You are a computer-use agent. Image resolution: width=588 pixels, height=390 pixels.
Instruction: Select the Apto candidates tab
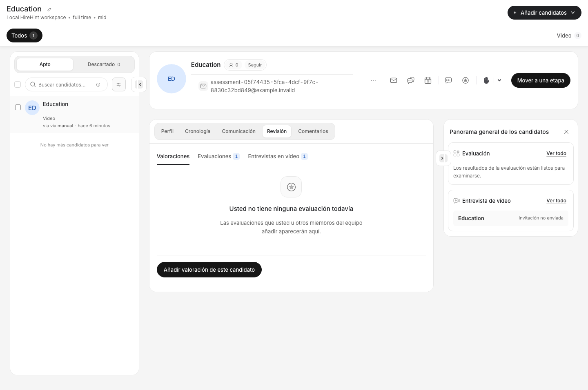[45, 64]
